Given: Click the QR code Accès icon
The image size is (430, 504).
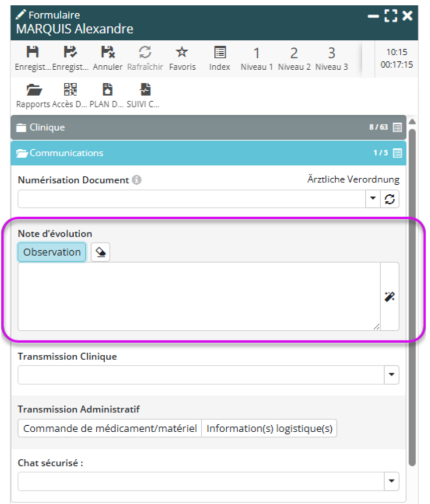Looking at the screenshot, I should pyautogui.click(x=71, y=90).
